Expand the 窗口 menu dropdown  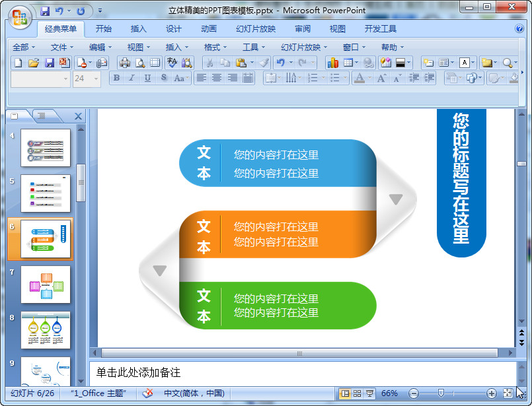354,47
